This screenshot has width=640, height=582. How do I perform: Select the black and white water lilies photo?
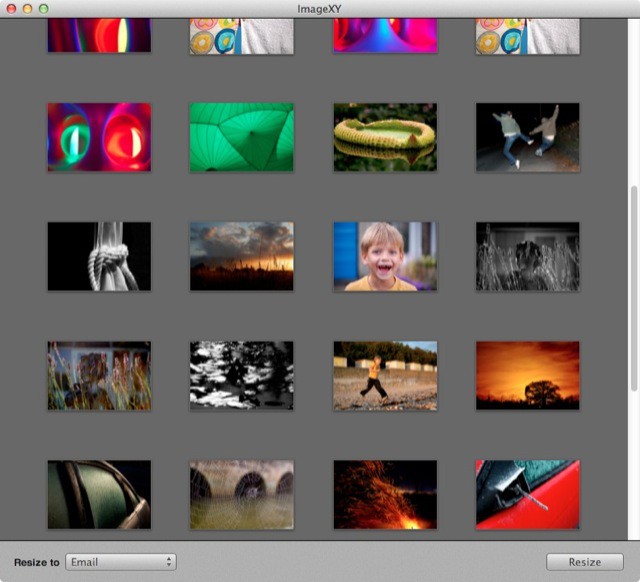[x=242, y=375]
